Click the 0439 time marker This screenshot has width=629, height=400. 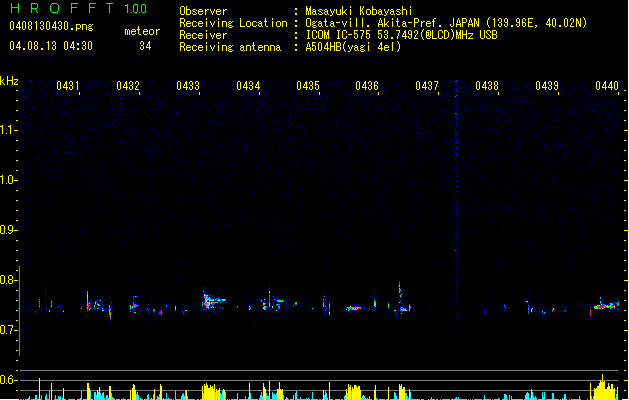[547, 86]
